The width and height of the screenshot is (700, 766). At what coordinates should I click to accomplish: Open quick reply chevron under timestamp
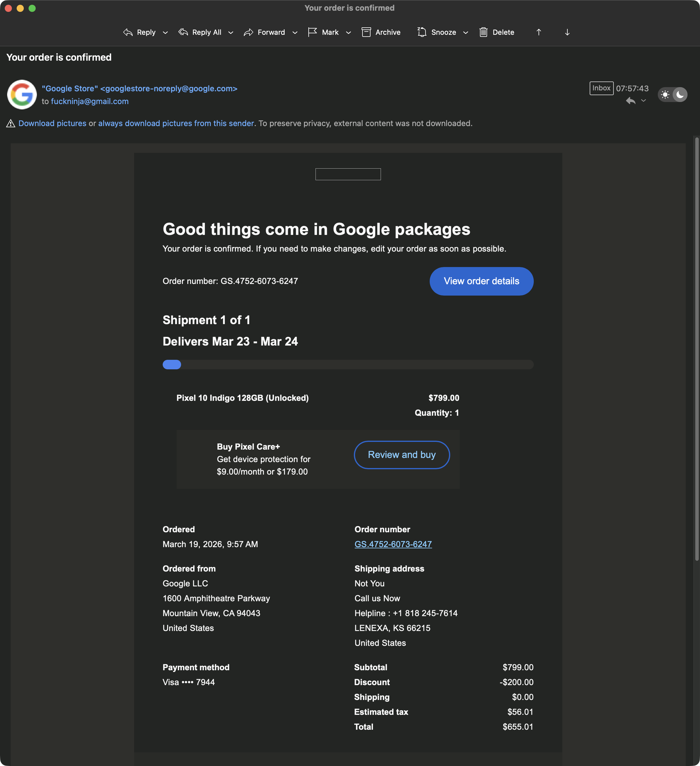pyautogui.click(x=644, y=101)
